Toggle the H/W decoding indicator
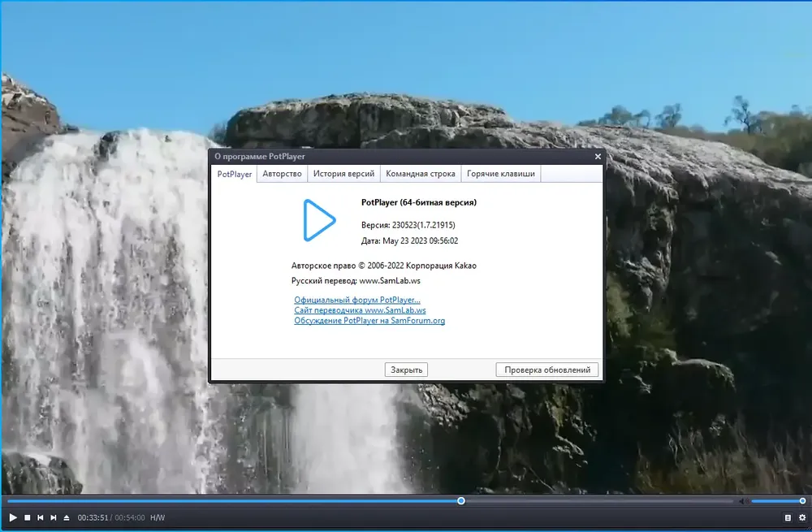812x532 pixels. tap(158, 517)
